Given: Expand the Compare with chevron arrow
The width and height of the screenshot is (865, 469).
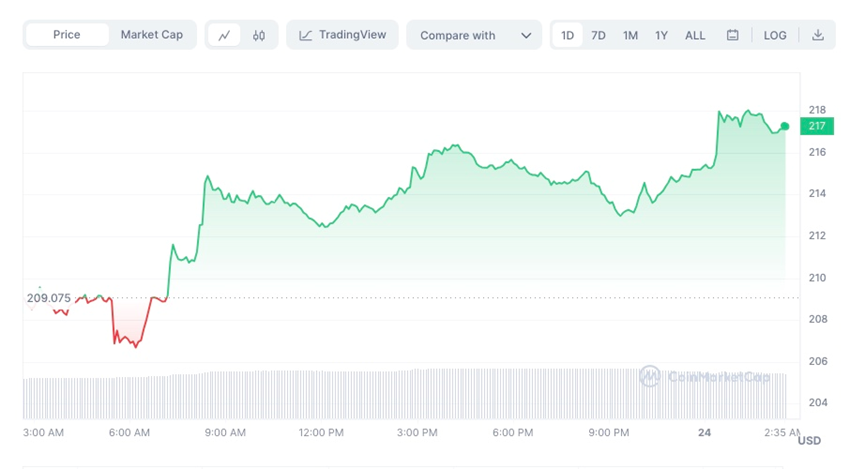Looking at the screenshot, I should click(526, 35).
